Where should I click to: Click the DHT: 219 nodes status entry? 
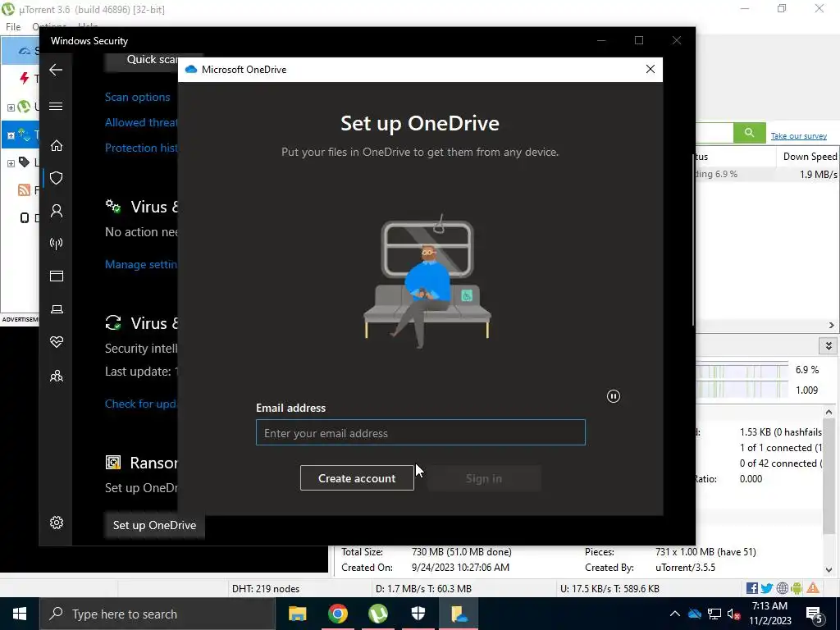(x=266, y=589)
